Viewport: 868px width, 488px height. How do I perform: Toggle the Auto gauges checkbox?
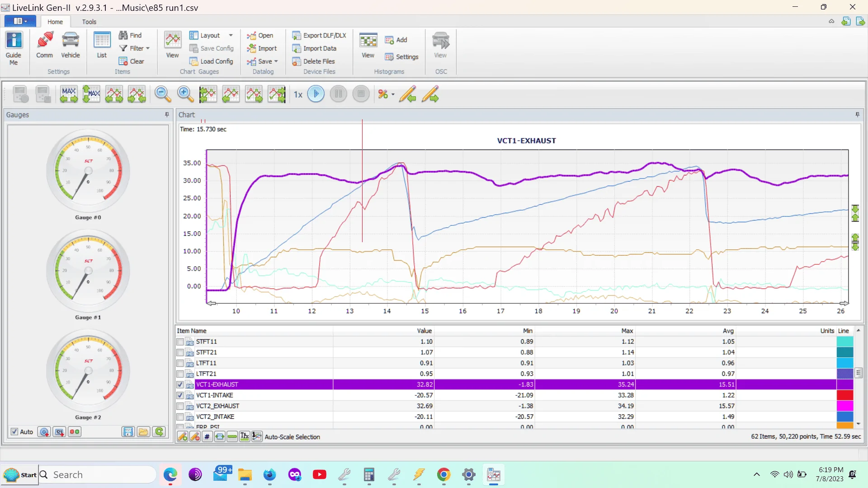[14, 432]
